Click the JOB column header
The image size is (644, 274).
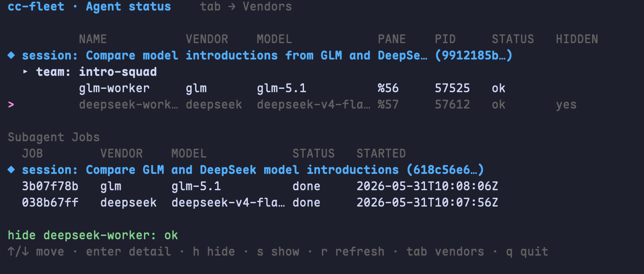click(33, 153)
